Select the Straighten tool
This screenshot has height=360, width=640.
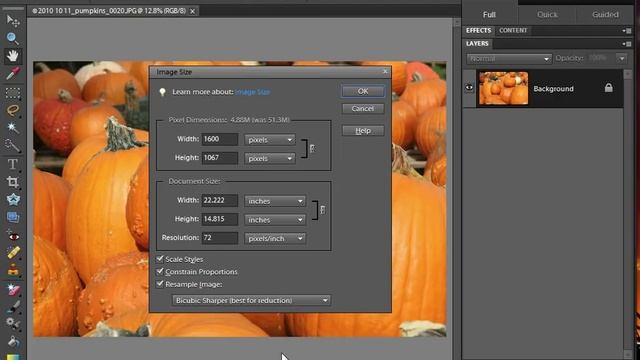click(13, 217)
